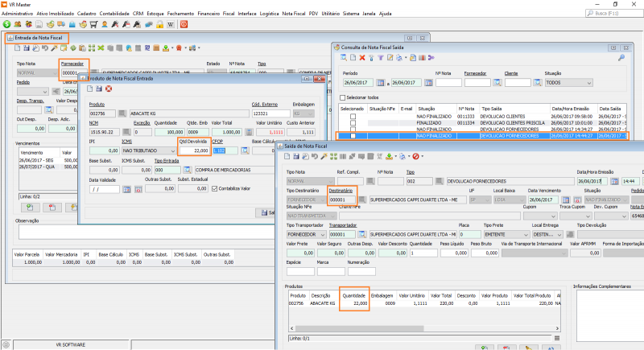Click red cancel icon in Produto de Nota Fiscal Entrada
644x350 pixels.
[x=109, y=89]
